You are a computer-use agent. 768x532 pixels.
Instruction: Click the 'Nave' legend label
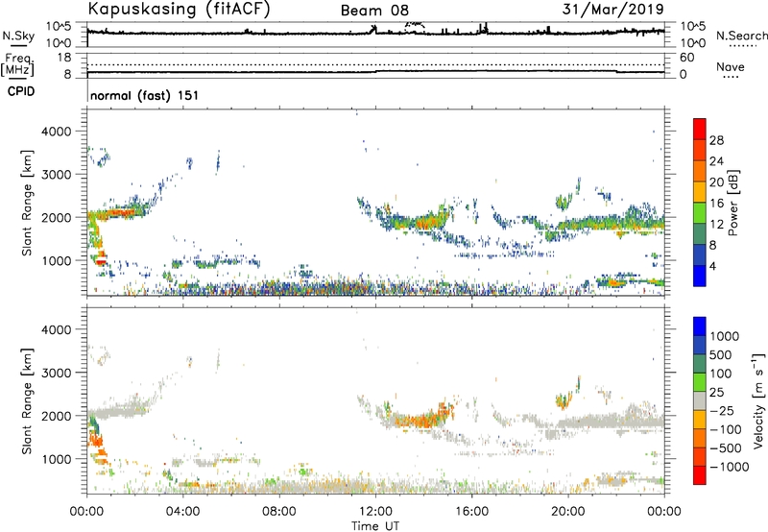point(731,66)
